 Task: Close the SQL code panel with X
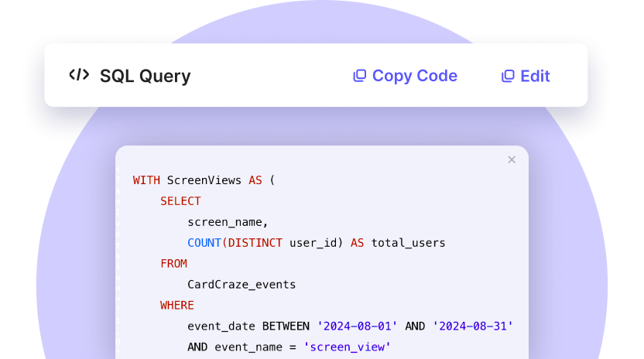pos(512,160)
